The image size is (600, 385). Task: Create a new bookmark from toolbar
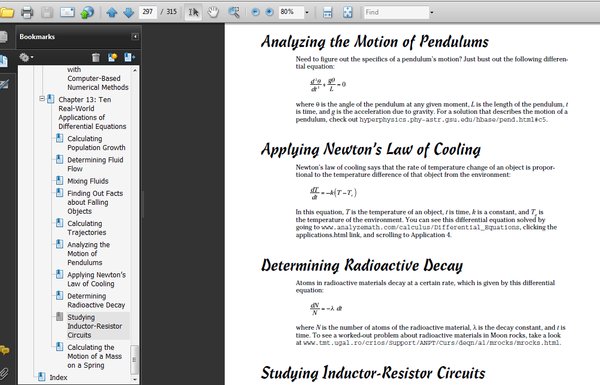(x=112, y=57)
